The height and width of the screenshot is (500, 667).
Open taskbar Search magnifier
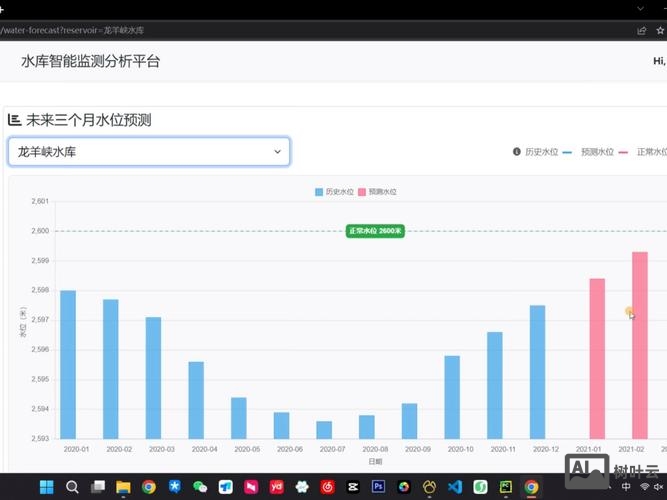(72, 486)
